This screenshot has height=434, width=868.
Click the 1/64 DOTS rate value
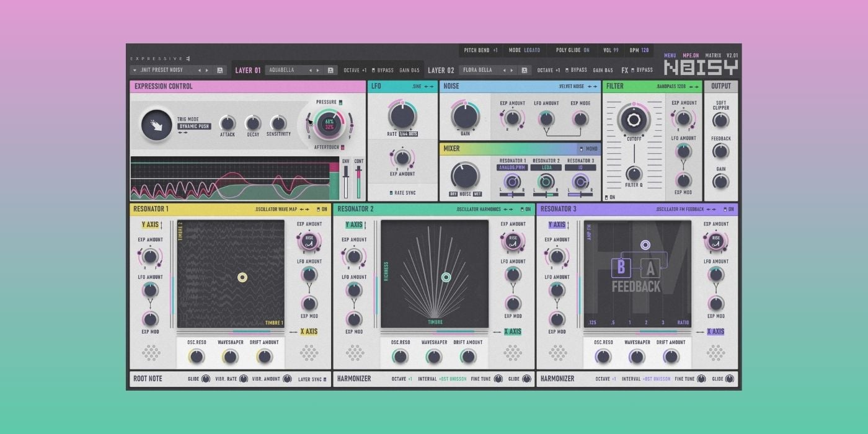pyautogui.click(x=409, y=135)
